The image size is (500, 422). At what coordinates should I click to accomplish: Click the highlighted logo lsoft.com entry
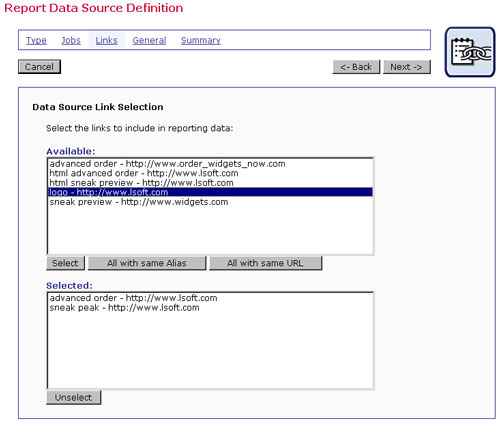point(210,192)
